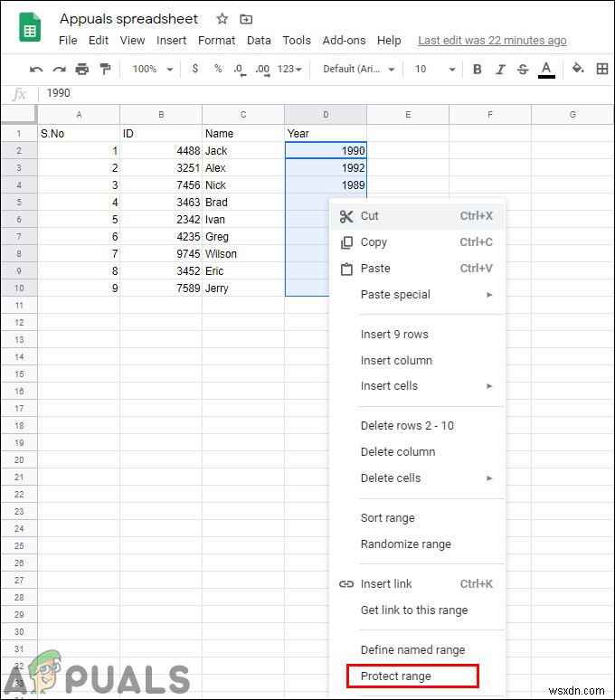This screenshot has height=700, width=615.
Task: Click the S.No header cell
Action: [x=79, y=134]
